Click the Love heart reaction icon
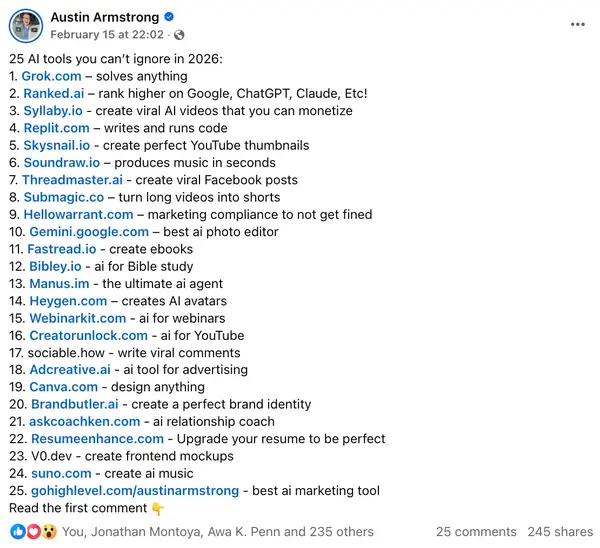This screenshot has width=600, height=548. [x=33, y=531]
